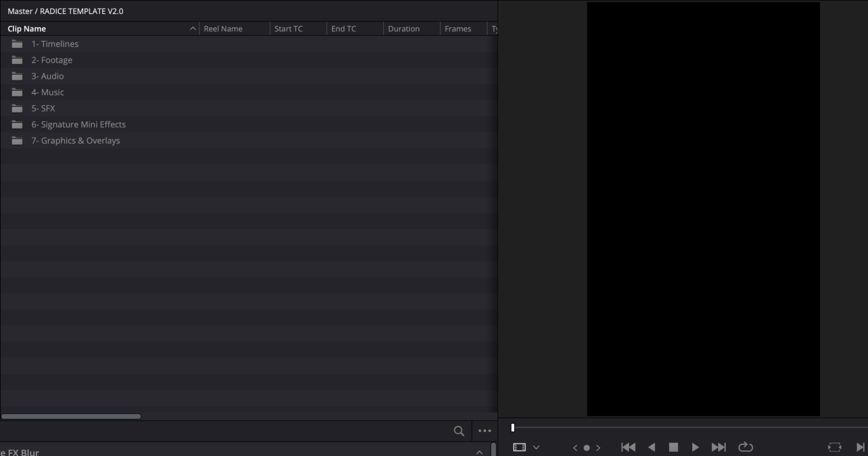Click folder icon of 4- Music
Image resolution: width=868 pixels, height=456 pixels.
[x=17, y=93]
